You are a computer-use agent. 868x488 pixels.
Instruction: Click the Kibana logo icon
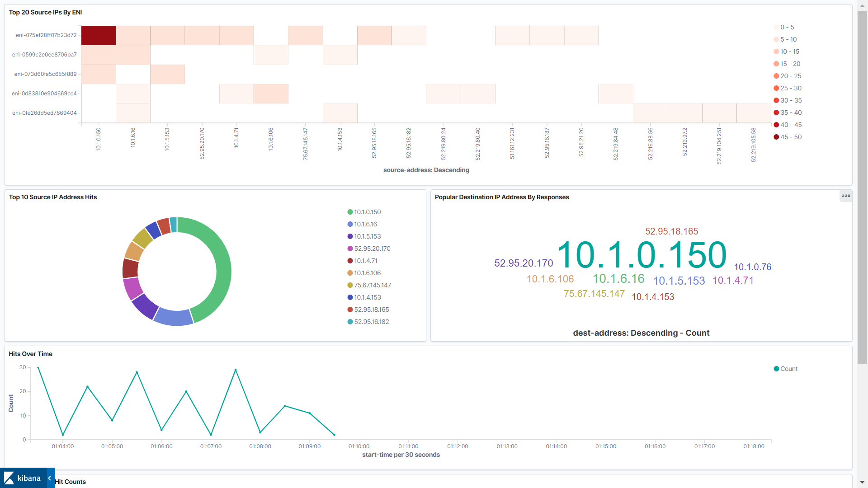click(x=9, y=478)
